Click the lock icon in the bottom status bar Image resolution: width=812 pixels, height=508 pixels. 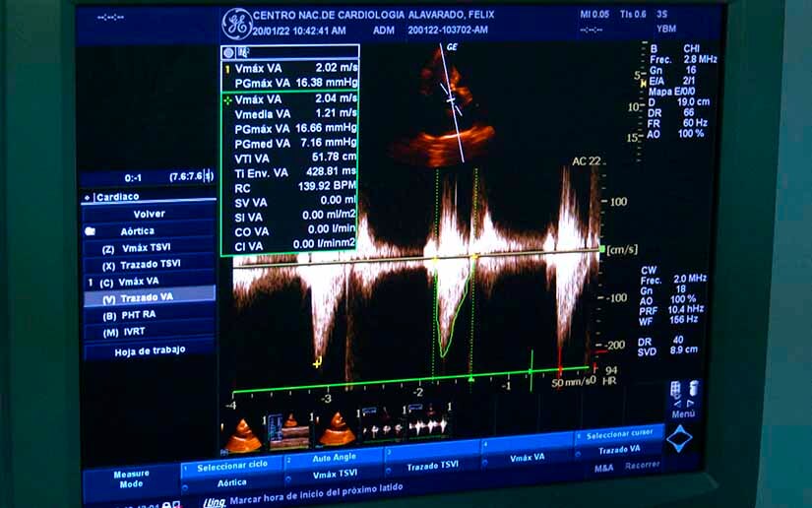(166, 504)
